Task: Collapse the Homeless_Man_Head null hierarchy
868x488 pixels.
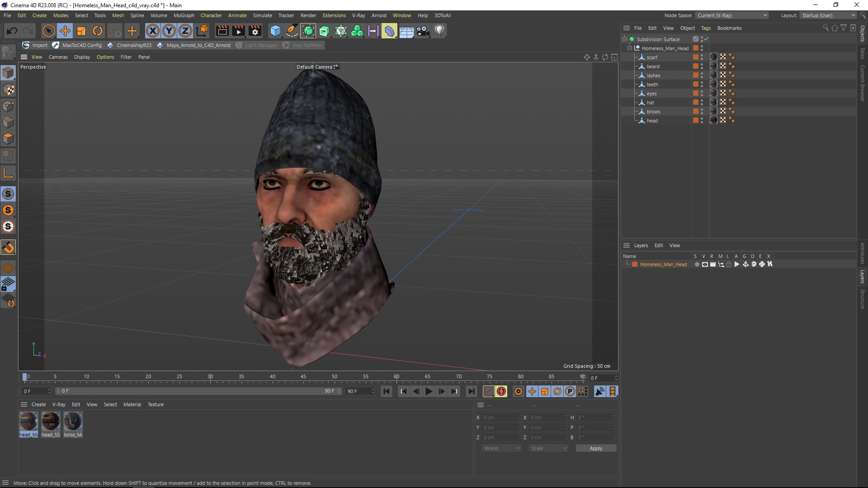Action: tap(629, 48)
